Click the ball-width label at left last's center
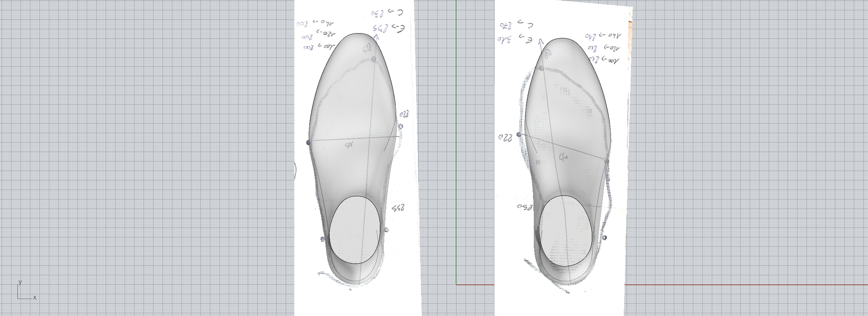This screenshot has height=316, width=868. tap(349, 146)
